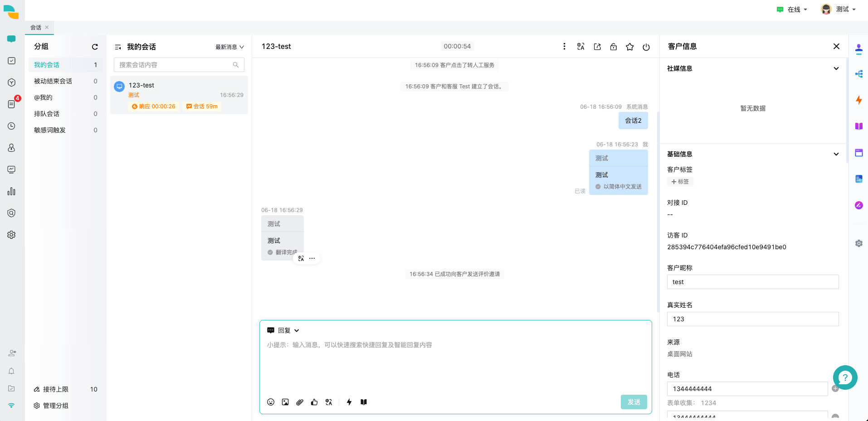Open the 测试 user account dropdown
The image size is (868, 421).
pos(839,9)
